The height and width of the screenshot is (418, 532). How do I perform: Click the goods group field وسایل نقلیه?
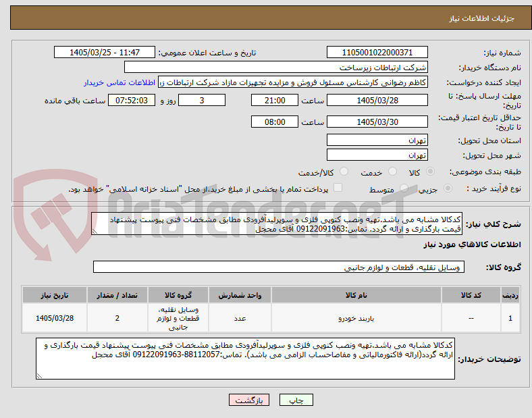[x=279, y=267]
